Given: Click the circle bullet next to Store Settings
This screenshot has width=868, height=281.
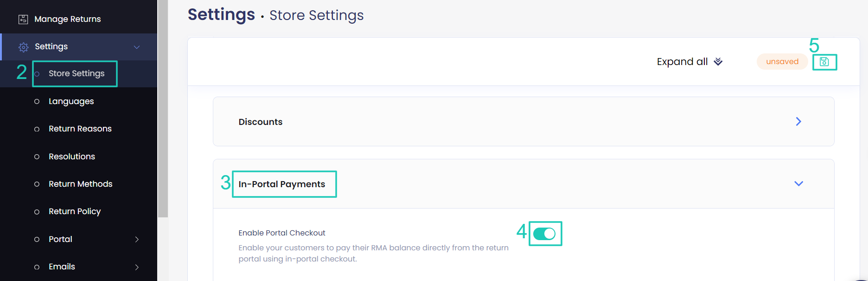Looking at the screenshot, I should click(x=37, y=73).
